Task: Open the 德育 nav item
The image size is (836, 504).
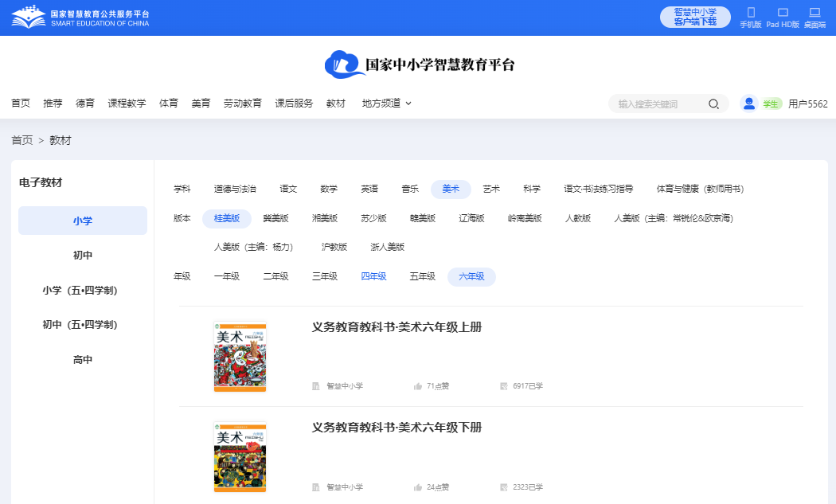Action: pos(84,104)
